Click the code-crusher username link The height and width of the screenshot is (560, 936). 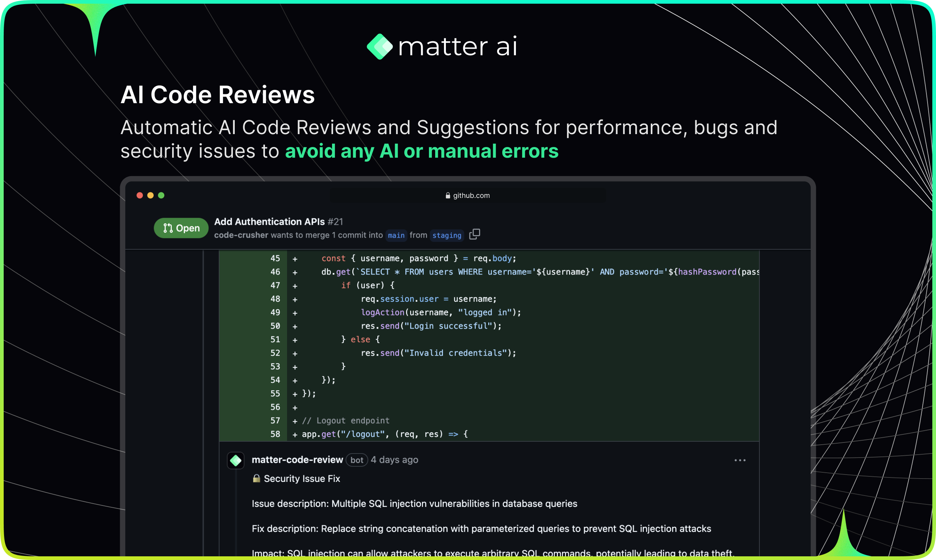[241, 235]
